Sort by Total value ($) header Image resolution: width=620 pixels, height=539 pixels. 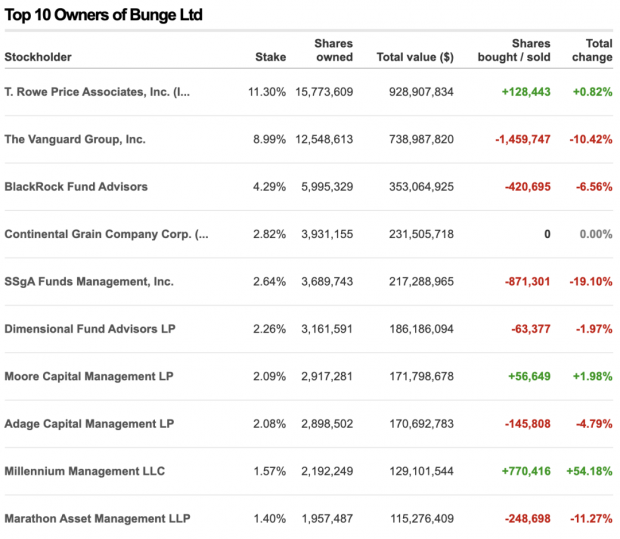(x=415, y=57)
